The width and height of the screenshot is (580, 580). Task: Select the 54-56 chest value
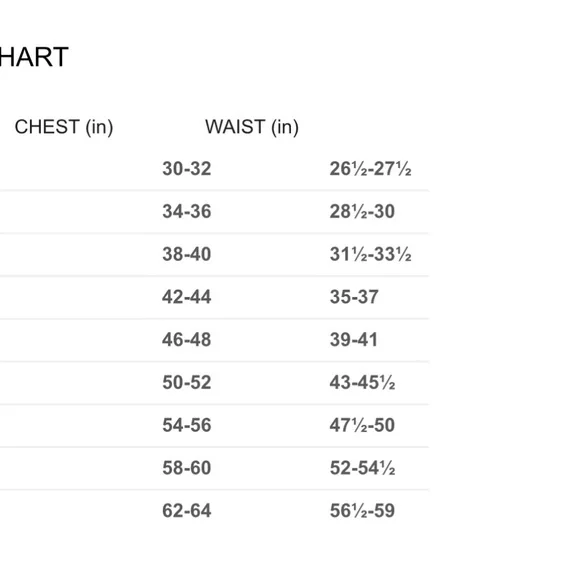coord(187,425)
